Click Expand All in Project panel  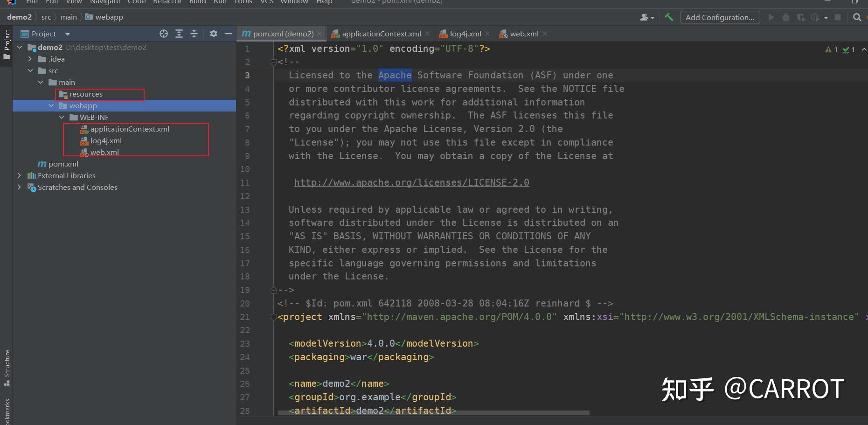pos(179,34)
